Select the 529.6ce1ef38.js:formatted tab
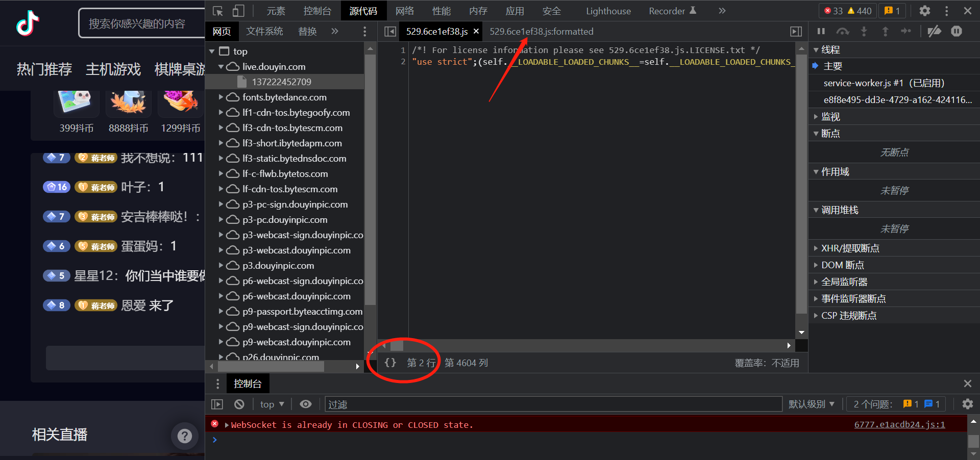Screen dimensions: 980x460 pyautogui.click(x=542, y=32)
